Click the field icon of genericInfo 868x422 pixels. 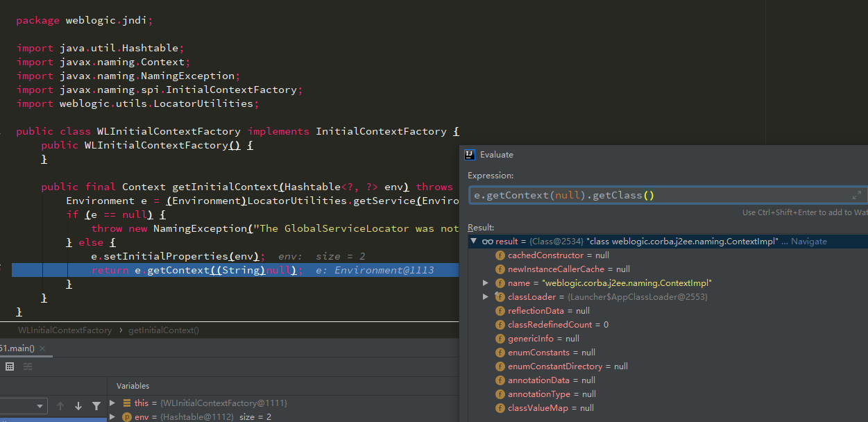500,339
